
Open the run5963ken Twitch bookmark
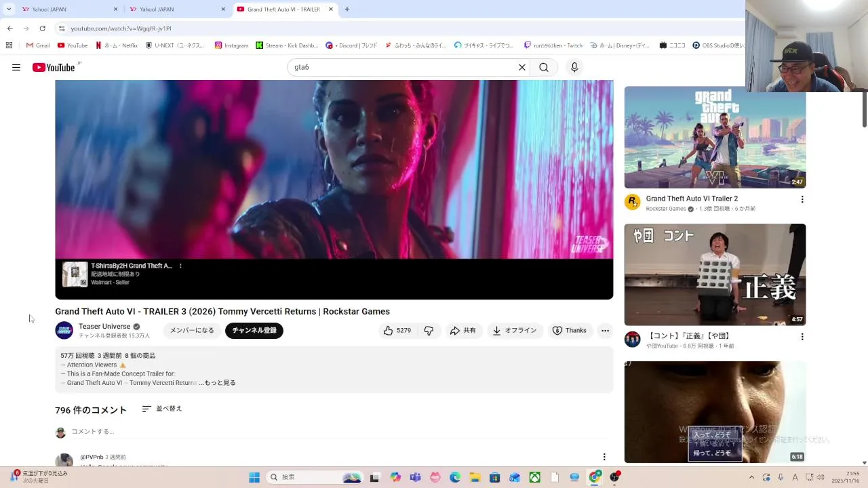pyautogui.click(x=553, y=45)
